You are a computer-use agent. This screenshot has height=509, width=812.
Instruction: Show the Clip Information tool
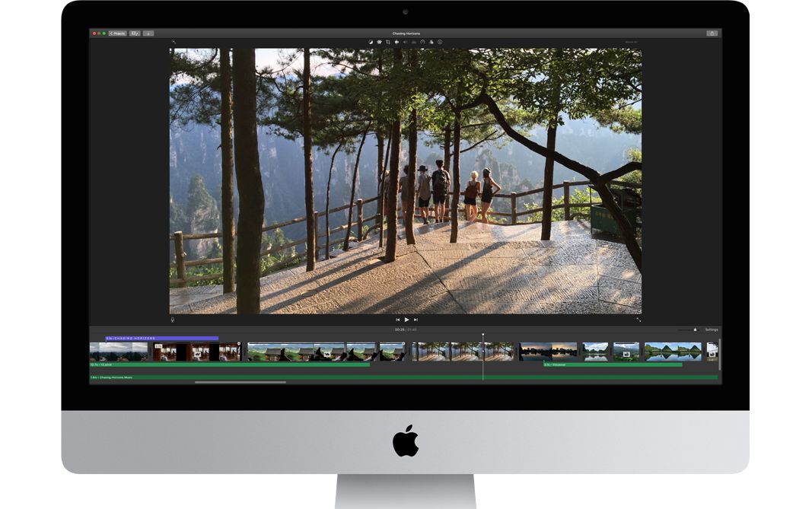coord(440,42)
